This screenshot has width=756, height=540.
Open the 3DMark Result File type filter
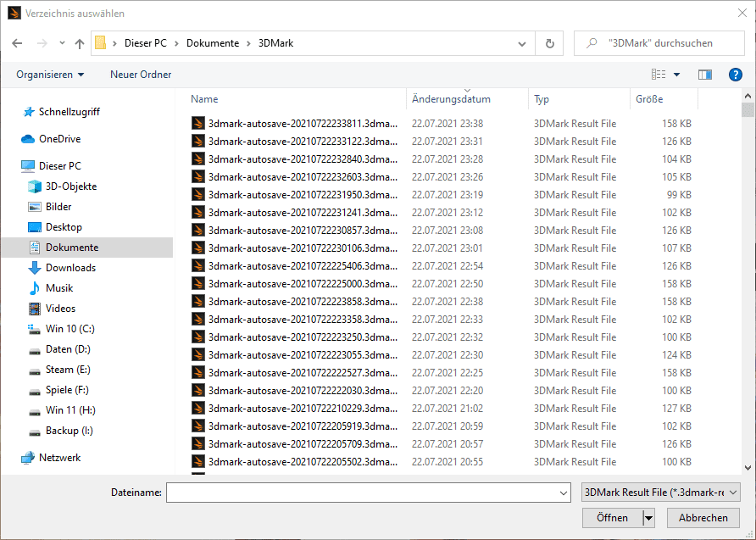pyautogui.click(x=660, y=493)
